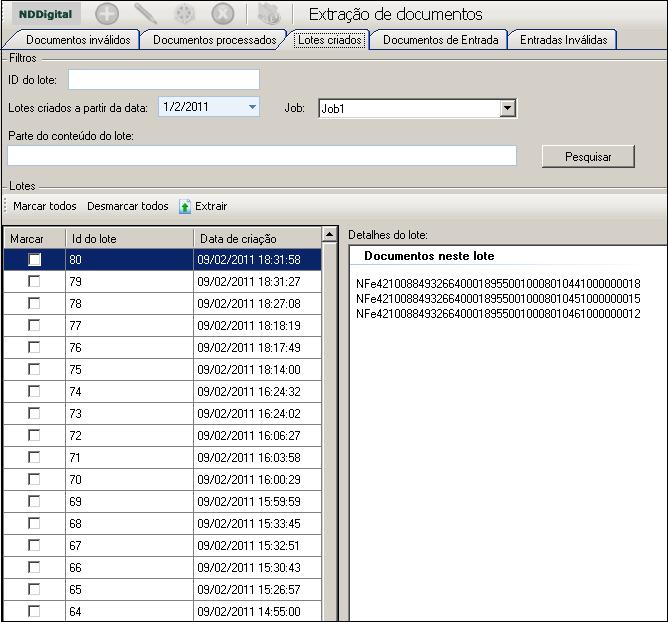Check the Marcar box for lote 80
Viewport: 668px width, 622px height.
point(35,260)
